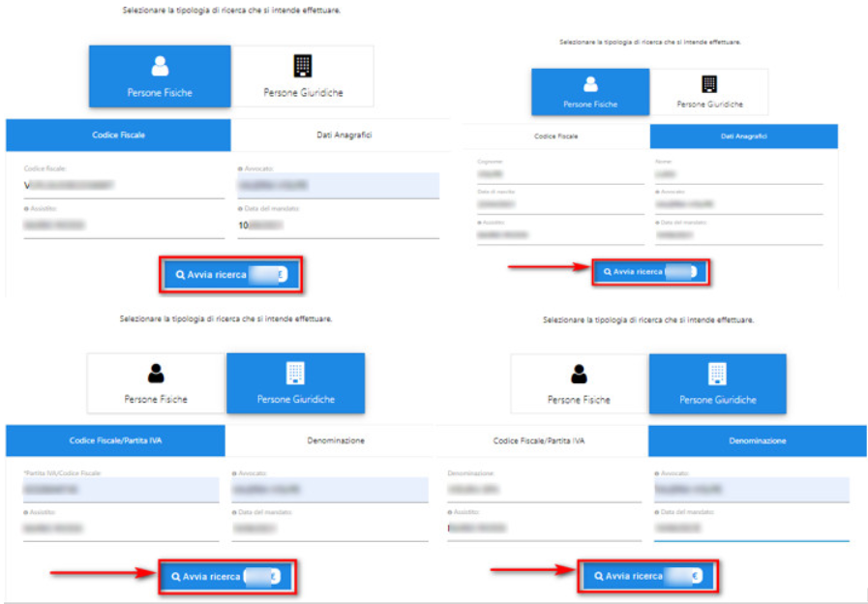Viewport: 868px width, 604px height.
Task: Click the black person icon above the active Codice Fiscale/Partita IVA tab
Action: point(156,374)
